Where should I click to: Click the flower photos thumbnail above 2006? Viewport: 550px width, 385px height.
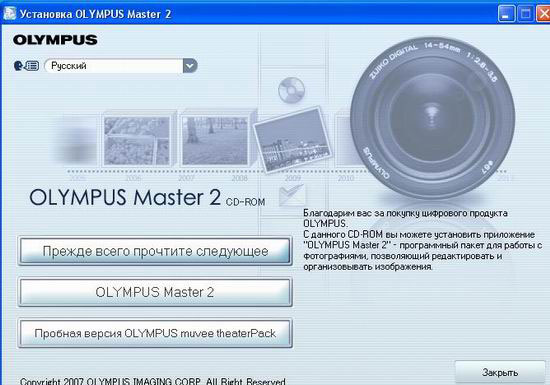point(137,141)
